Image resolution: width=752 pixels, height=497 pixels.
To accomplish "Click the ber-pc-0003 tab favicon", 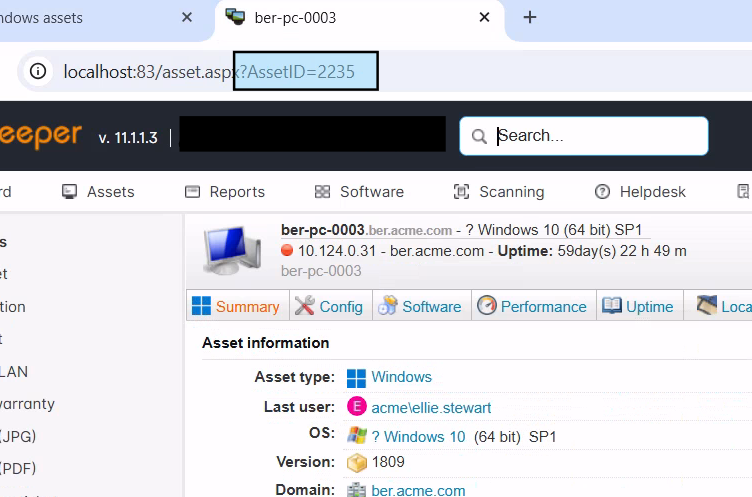I will [235, 17].
